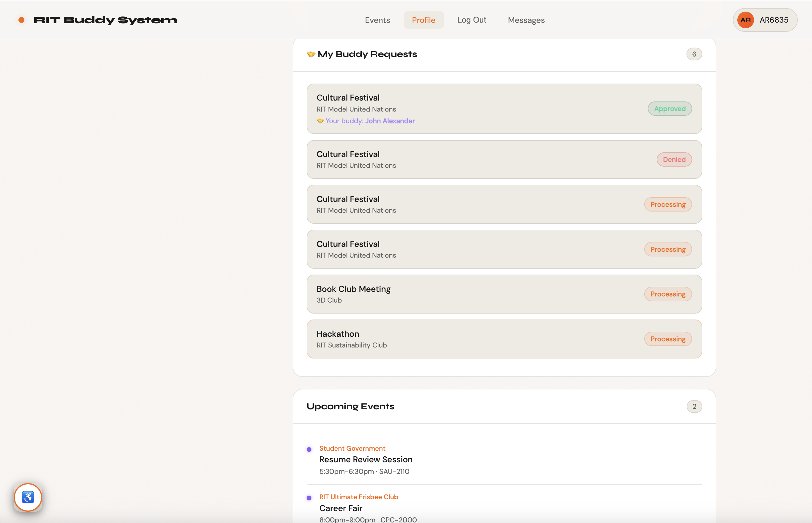Viewport: 812px width, 523px height.
Task: Click the Approved status badge
Action: 670,109
